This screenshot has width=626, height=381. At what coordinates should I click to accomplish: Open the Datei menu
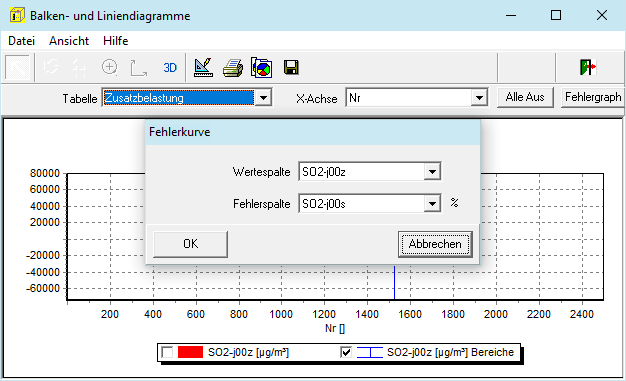tap(22, 41)
